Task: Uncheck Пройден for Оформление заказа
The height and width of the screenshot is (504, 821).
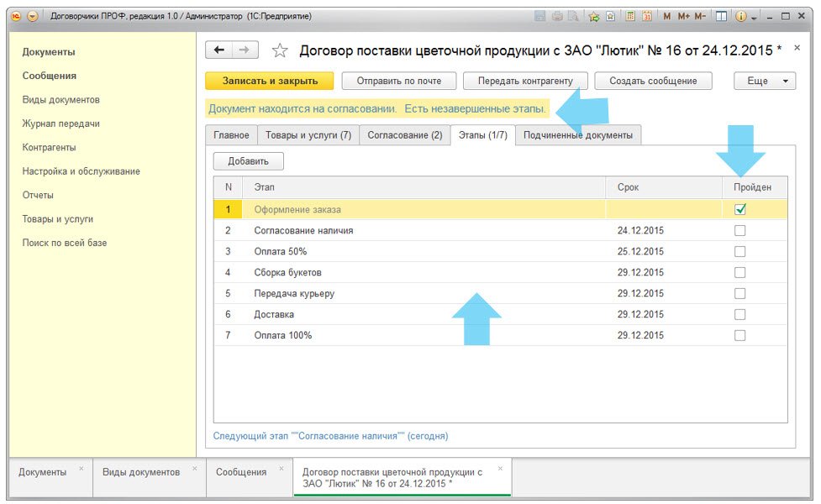Action: click(x=739, y=209)
